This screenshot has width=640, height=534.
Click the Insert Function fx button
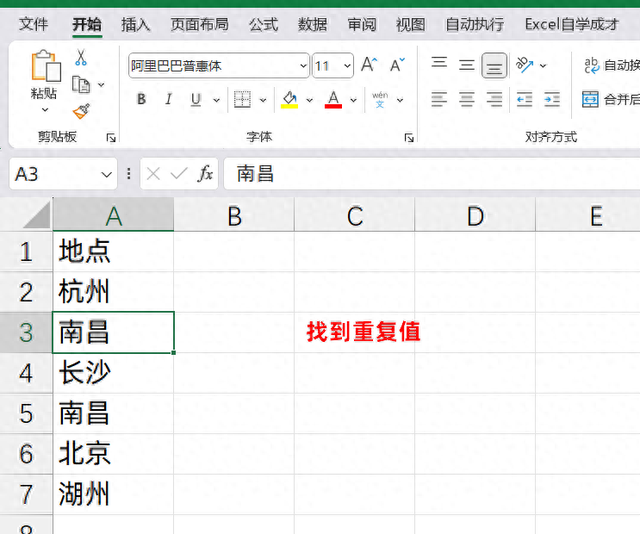[205, 174]
